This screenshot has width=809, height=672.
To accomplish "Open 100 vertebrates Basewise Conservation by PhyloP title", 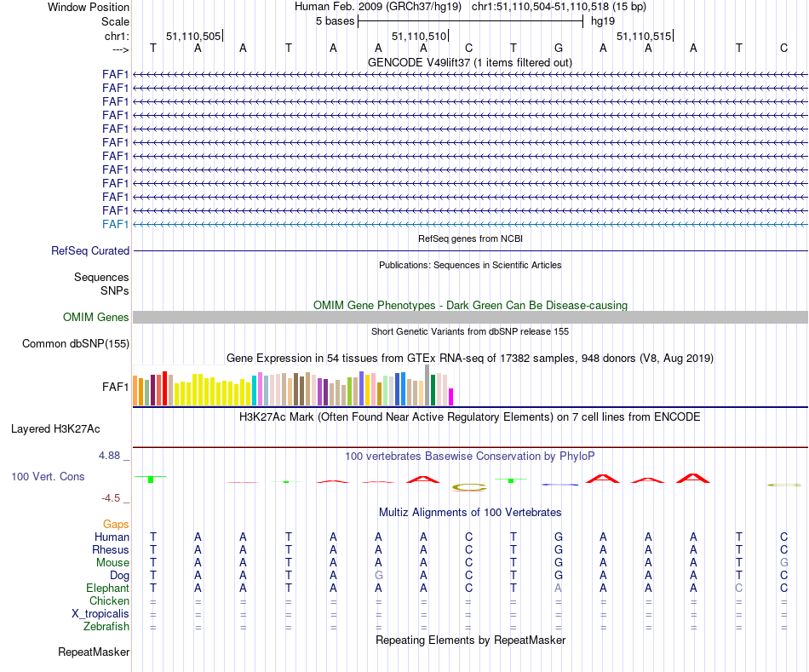I will click(470, 457).
